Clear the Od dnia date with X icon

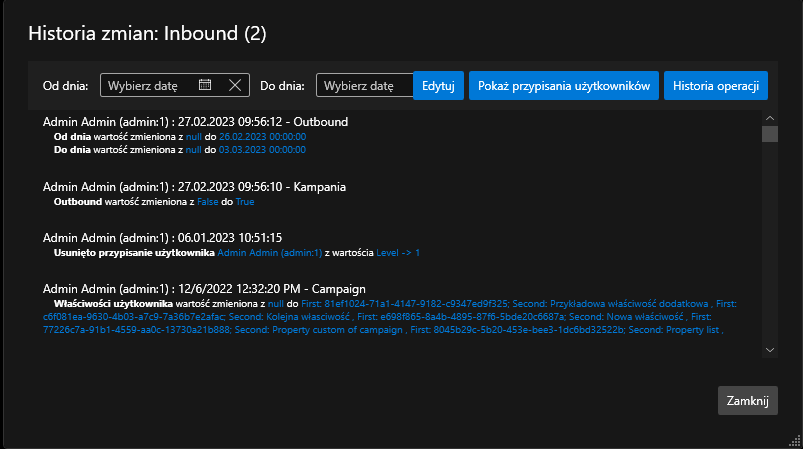(x=235, y=85)
